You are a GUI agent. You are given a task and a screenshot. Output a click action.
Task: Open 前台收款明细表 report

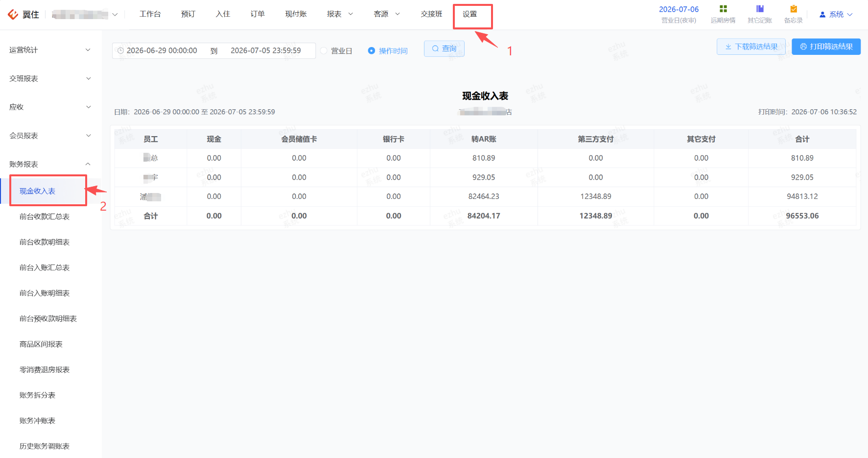[x=45, y=242]
